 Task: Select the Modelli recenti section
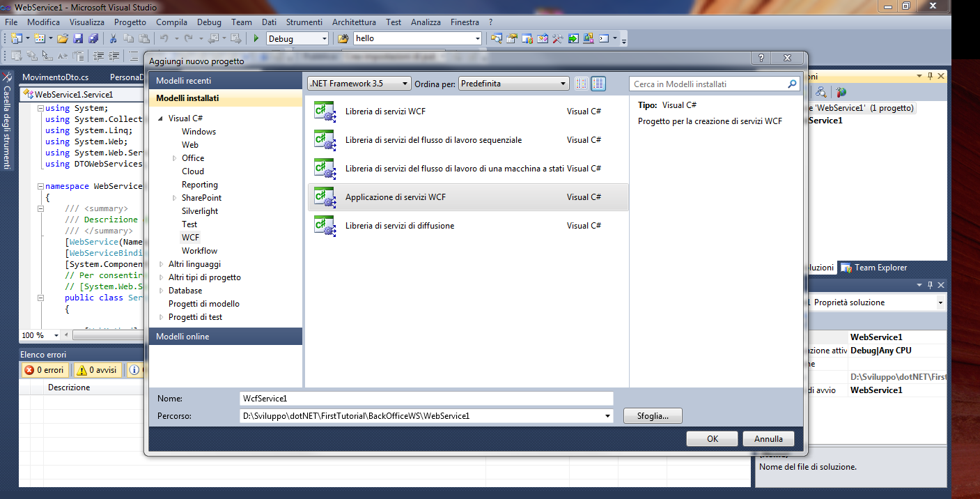pos(226,81)
